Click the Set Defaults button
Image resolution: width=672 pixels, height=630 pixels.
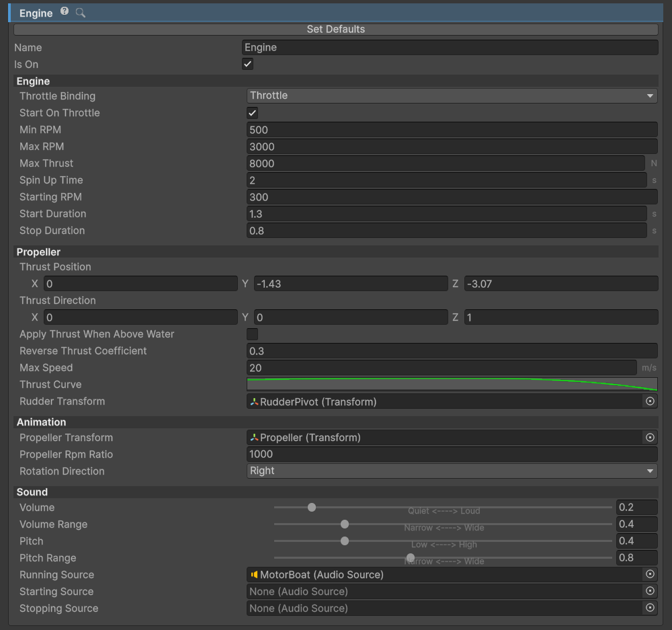[336, 29]
